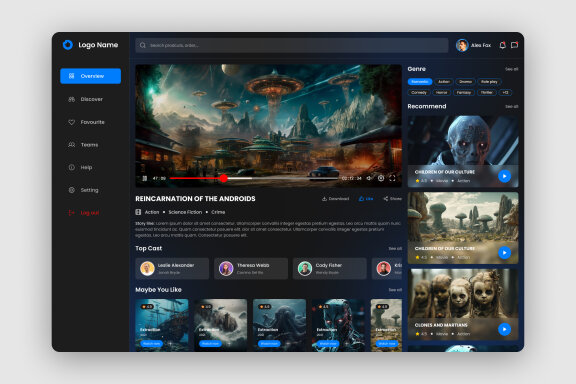The image size is (576, 384).
Task: Focus the search products field
Action: 292,46
